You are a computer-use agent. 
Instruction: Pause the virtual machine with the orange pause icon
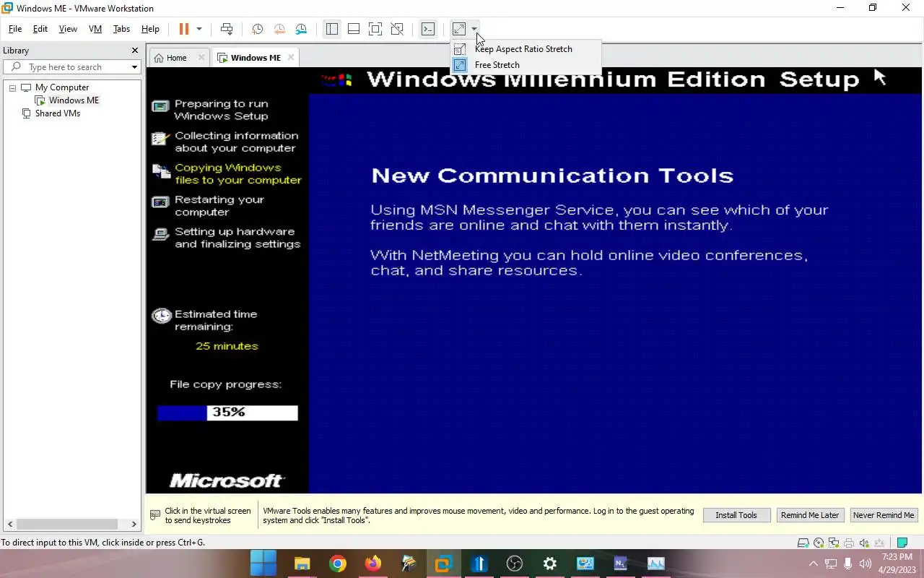coord(184,29)
